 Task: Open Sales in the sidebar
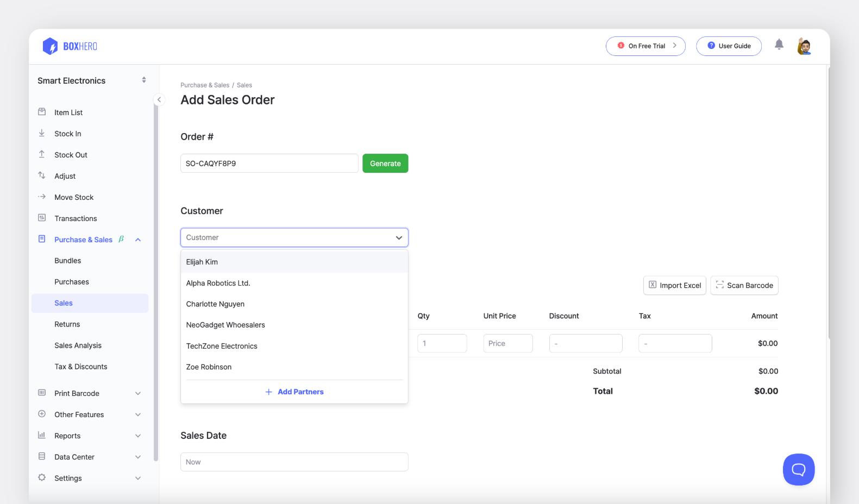90,303
